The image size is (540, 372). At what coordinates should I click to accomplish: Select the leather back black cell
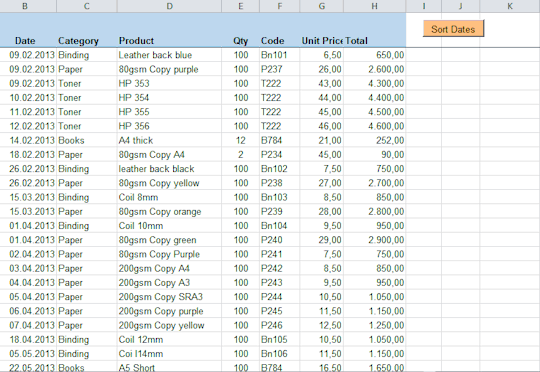click(x=169, y=169)
